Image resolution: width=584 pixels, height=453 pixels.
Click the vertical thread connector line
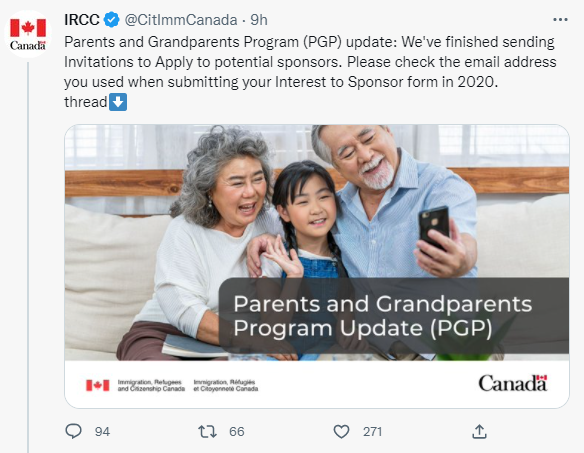pos(28,257)
